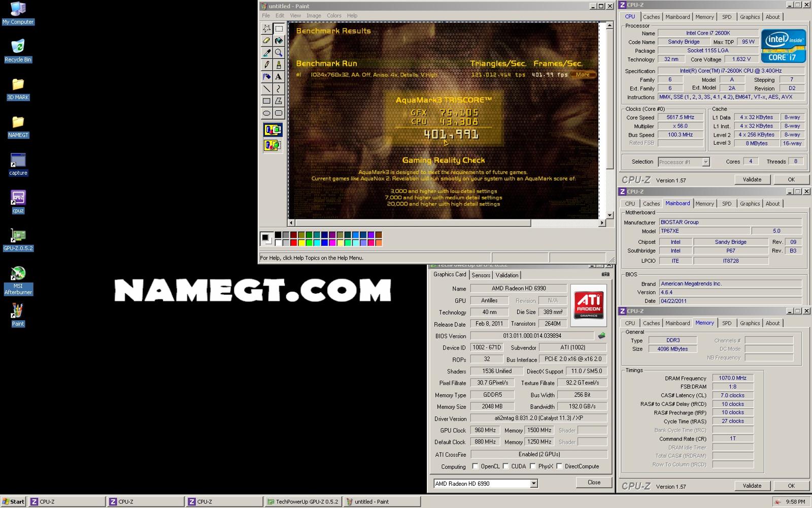Open Caches tab in top CPU-Z window
812x508 pixels.
coord(651,17)
